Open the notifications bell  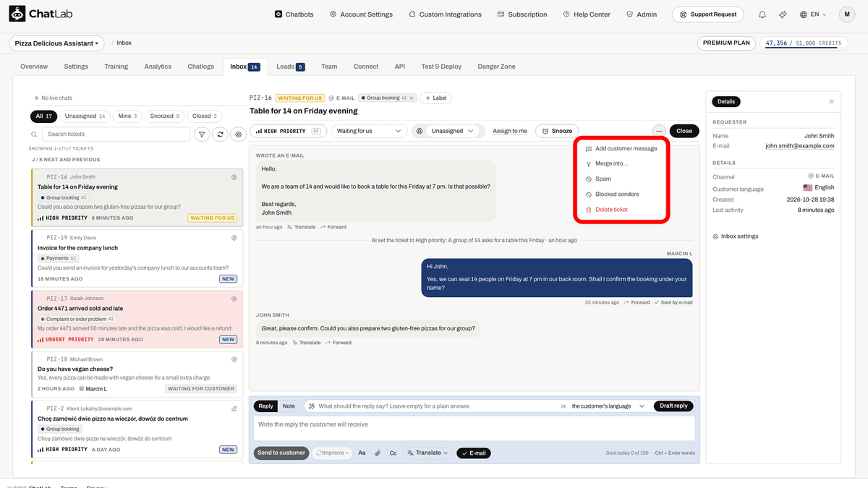pos(762,14)
